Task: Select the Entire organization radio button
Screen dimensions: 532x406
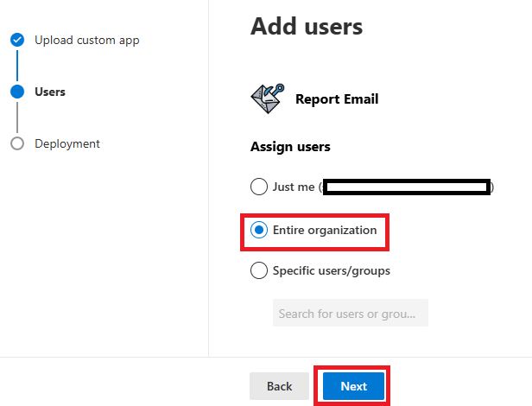Action: [x=258, y=230]
